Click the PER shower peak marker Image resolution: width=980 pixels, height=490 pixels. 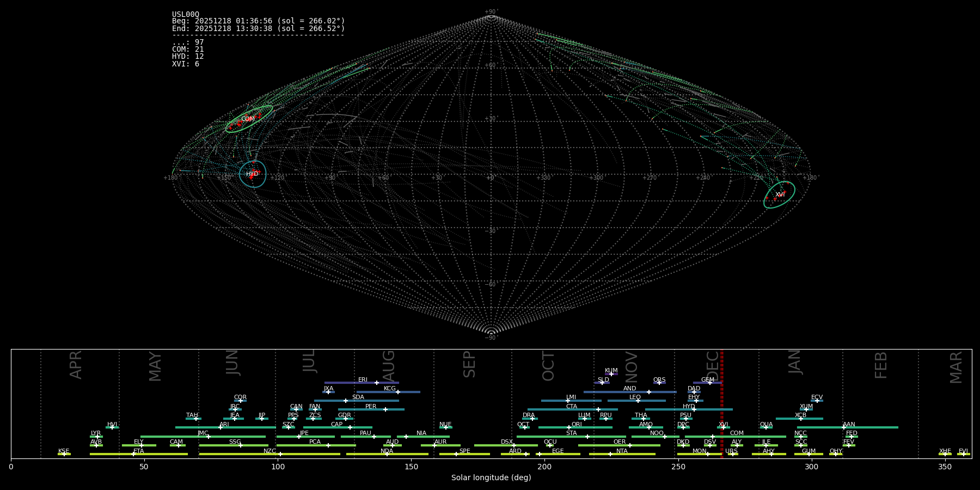click(x=385, y=409)
